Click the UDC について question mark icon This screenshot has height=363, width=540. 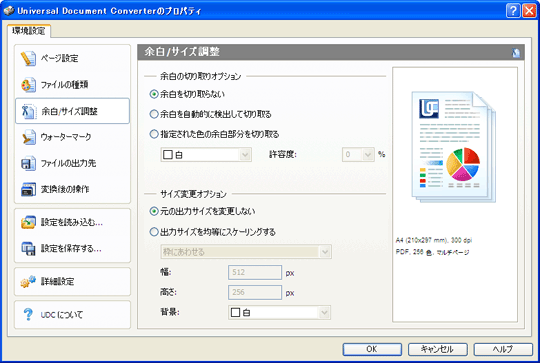click(28, 314)
